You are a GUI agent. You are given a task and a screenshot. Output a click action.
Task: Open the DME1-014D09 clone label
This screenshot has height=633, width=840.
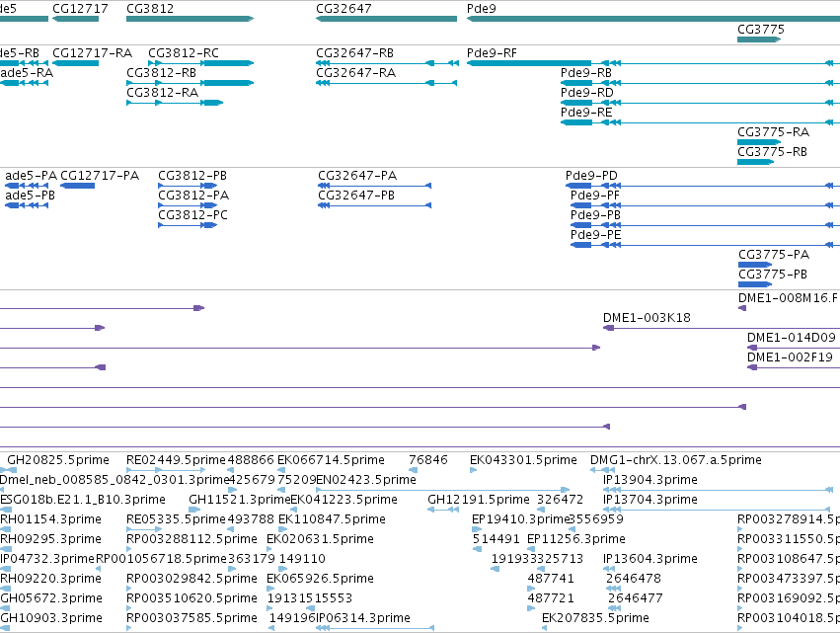click(x=792, y=338)
